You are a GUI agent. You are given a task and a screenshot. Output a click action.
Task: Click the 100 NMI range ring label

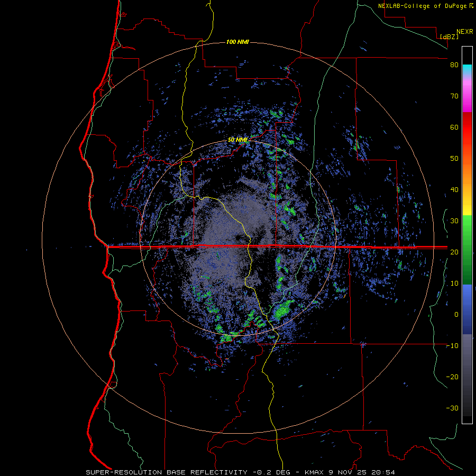pyautogui.click(x=237, y=42)
